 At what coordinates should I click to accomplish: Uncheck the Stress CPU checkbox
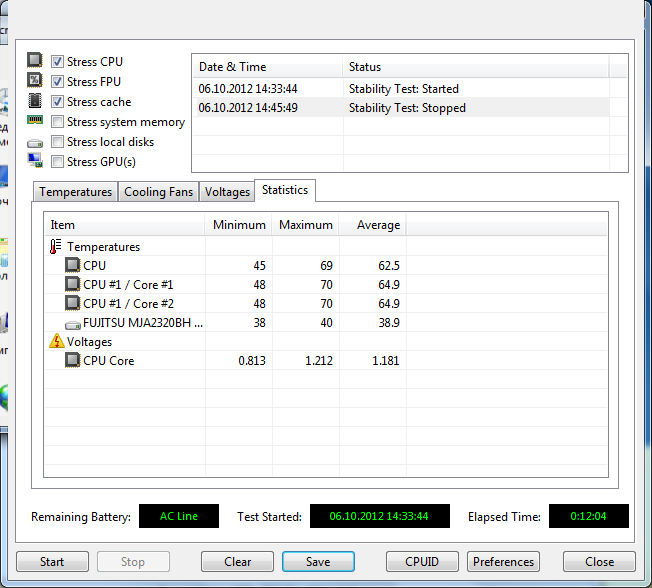point(57,62)
